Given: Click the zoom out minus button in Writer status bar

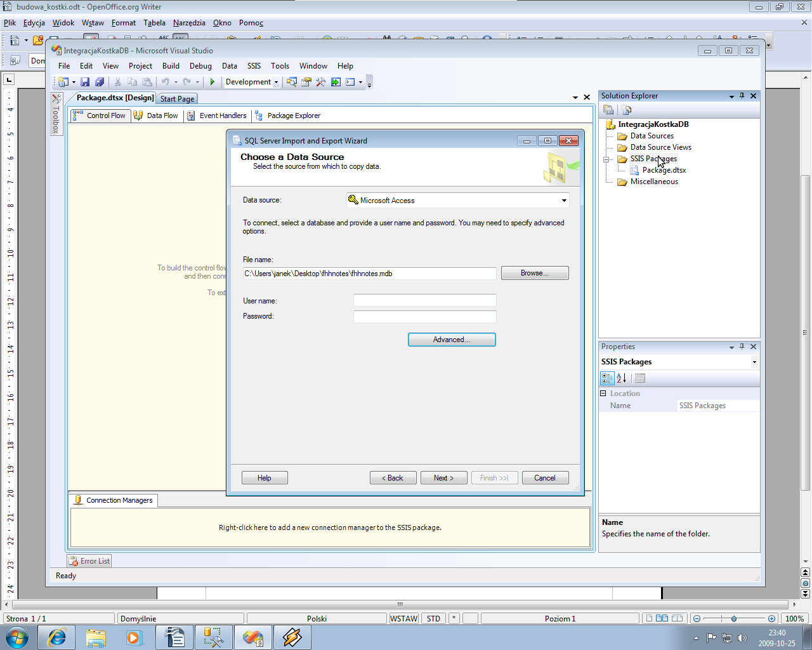Looking at the screenshot, I should [x=697, y=618].
